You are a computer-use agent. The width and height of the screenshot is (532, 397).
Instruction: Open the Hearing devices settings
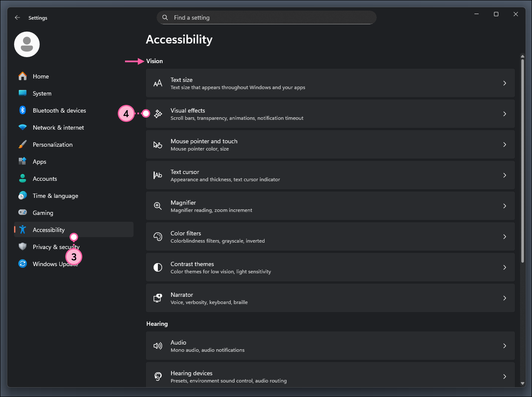click(330, 376)
